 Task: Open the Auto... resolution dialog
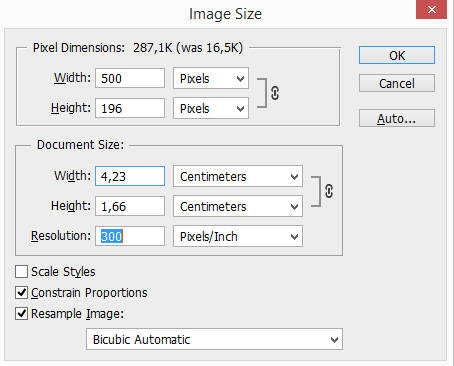(397, 118)
